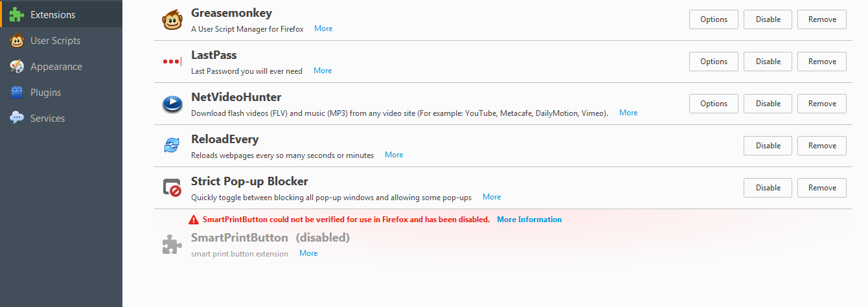868x307 pixels.
Task: Click the LastPass red dots icon
Action: point(172,62)
